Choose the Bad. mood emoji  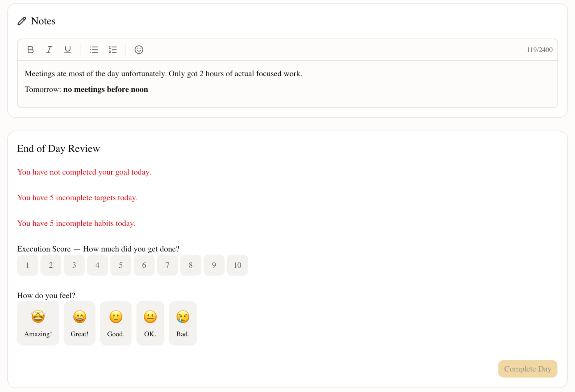[x=183, y=323]
